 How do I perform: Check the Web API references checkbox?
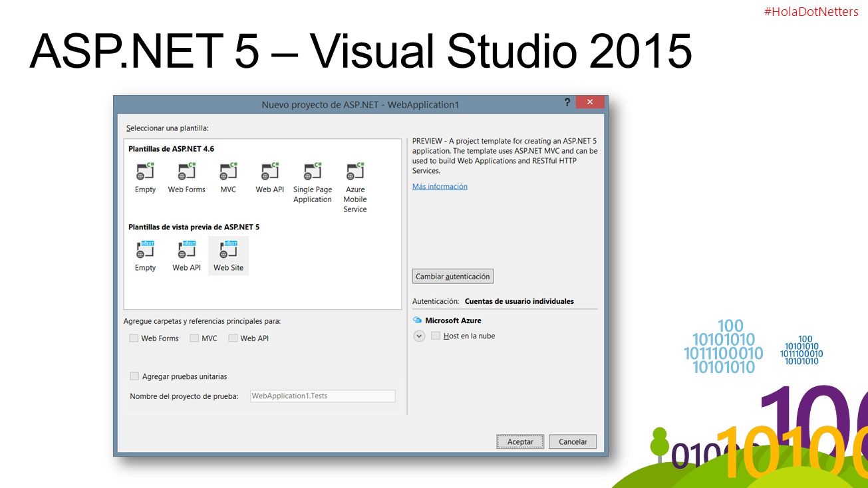click(233, 338)
